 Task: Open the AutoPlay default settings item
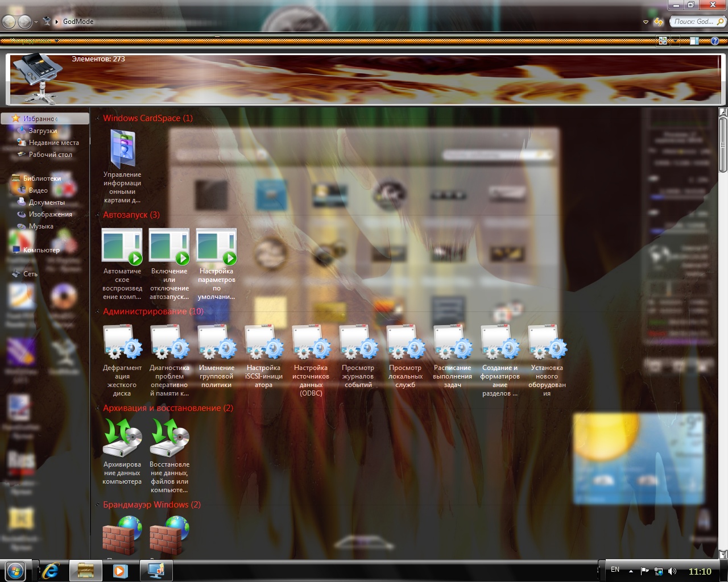[x=217, y=264]
